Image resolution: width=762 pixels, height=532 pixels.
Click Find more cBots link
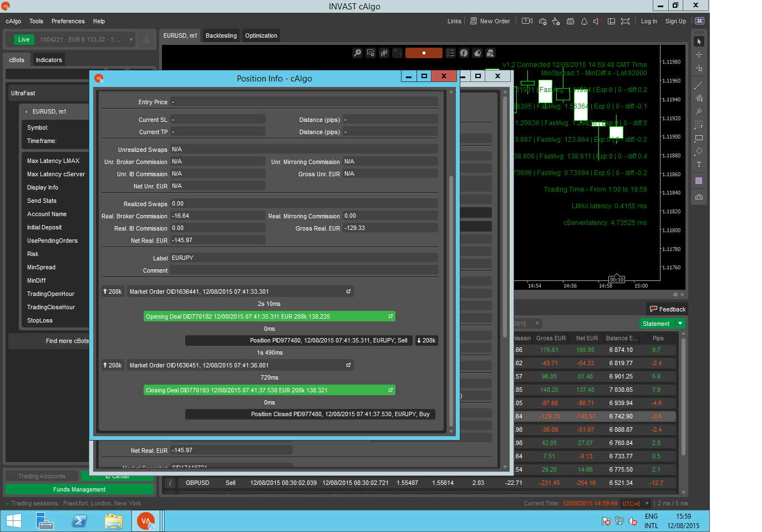67,341
